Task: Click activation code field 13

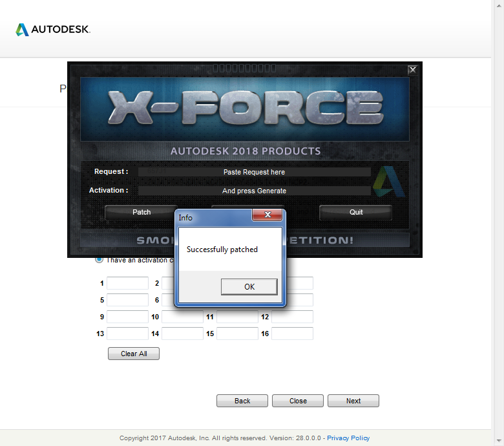Action: [127, 334]
